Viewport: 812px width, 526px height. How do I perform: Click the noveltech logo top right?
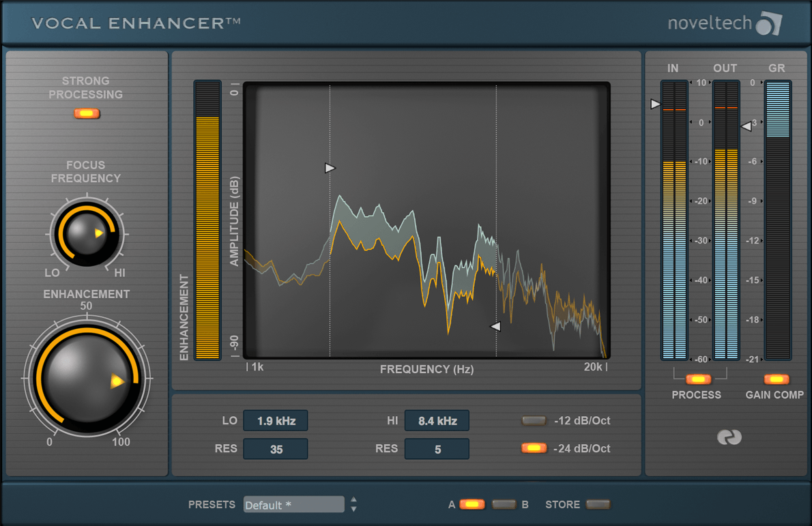coord(725,22)
